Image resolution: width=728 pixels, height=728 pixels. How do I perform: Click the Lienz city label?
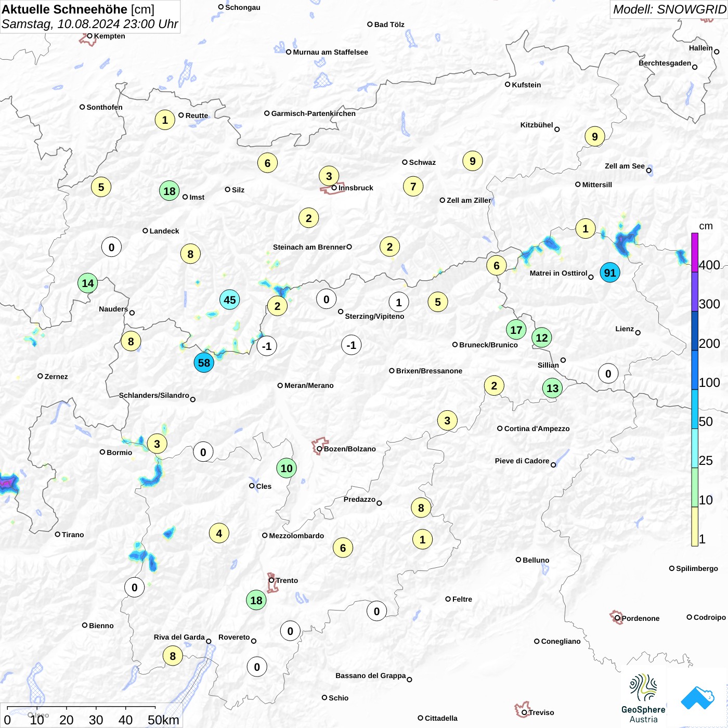[625, 329]
